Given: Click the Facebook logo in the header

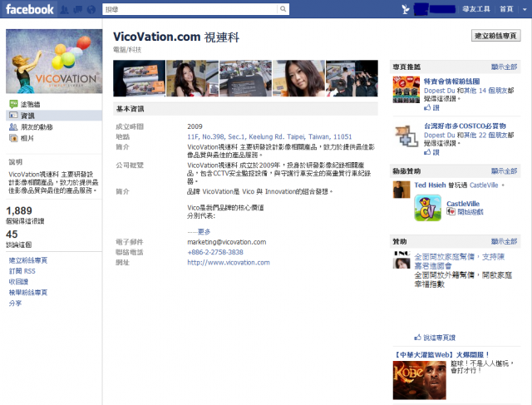Looking at the screenshot, I should tap(30, 9).
